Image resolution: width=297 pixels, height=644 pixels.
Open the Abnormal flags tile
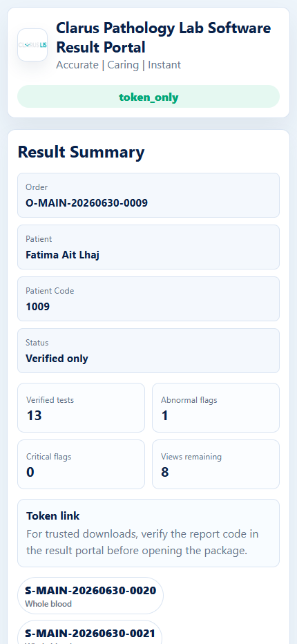215,408
